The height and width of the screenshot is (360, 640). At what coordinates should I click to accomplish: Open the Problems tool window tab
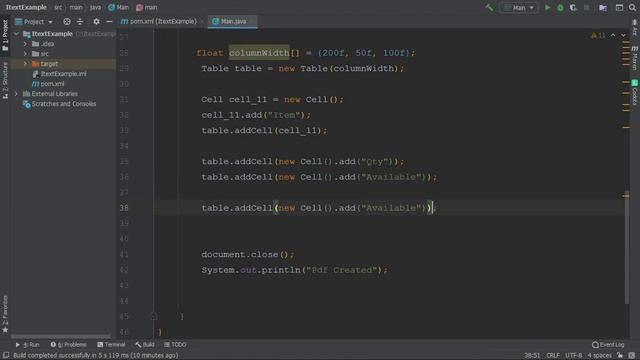pos(69,345)
